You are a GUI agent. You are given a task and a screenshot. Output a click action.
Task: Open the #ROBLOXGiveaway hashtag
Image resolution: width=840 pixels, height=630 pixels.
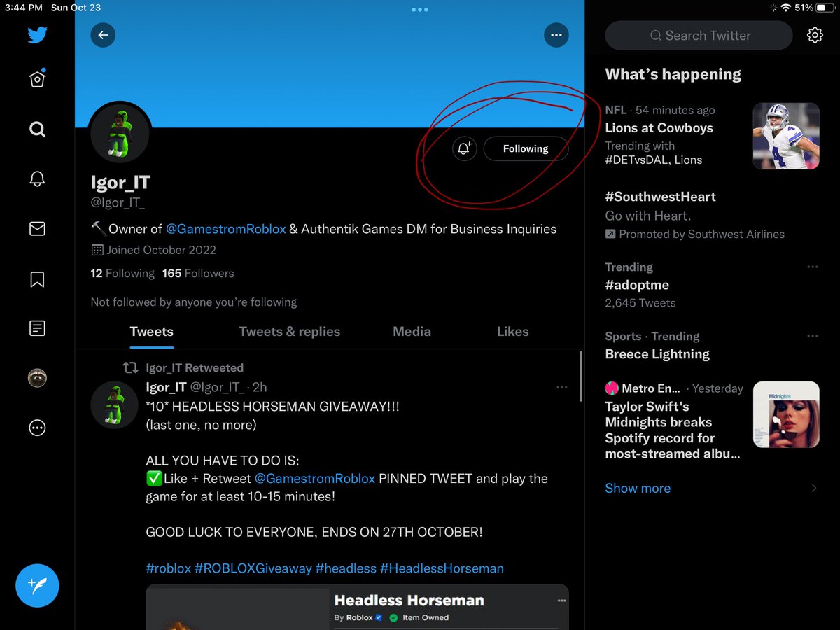click(x=253, y=568)
